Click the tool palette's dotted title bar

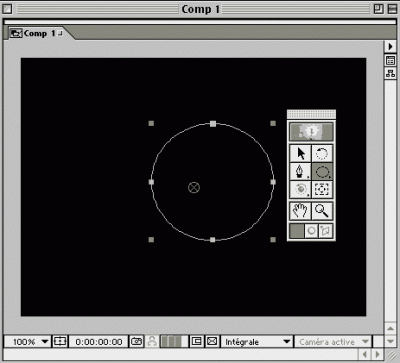(x=311, y=114)
